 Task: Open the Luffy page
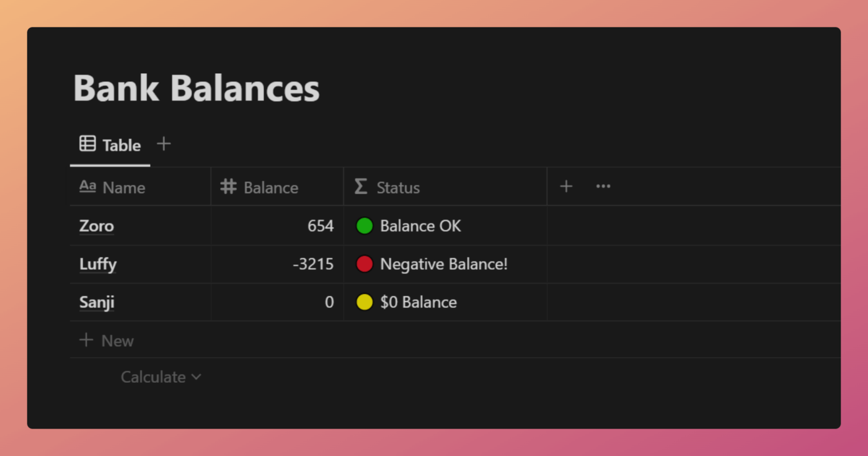(x=98, y=264)
